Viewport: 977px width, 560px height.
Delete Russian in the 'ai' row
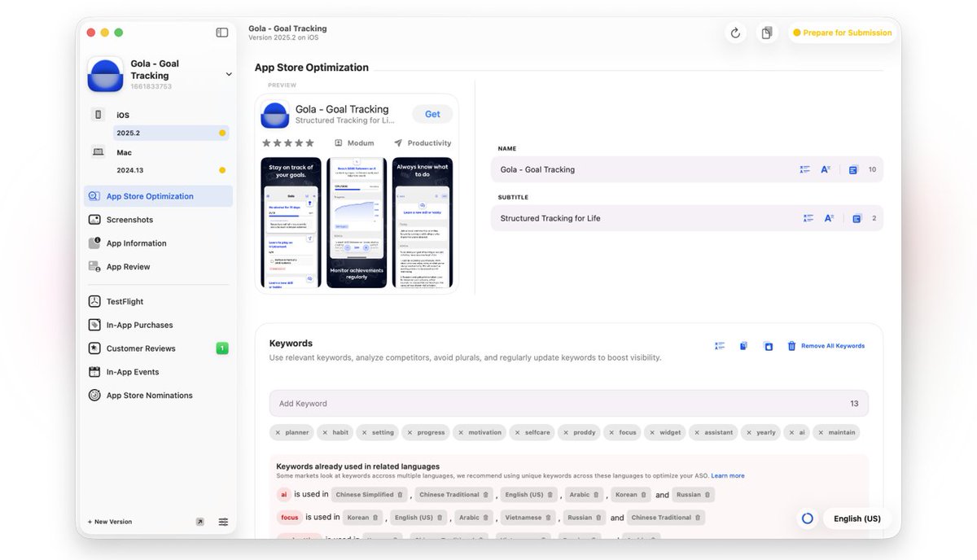click(708, 495)
